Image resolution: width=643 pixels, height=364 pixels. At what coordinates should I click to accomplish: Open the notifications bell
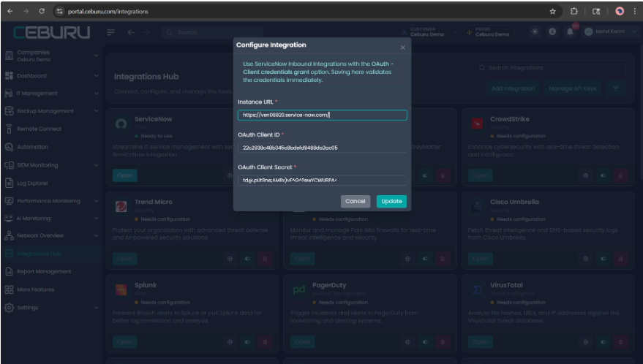[570, 31]
